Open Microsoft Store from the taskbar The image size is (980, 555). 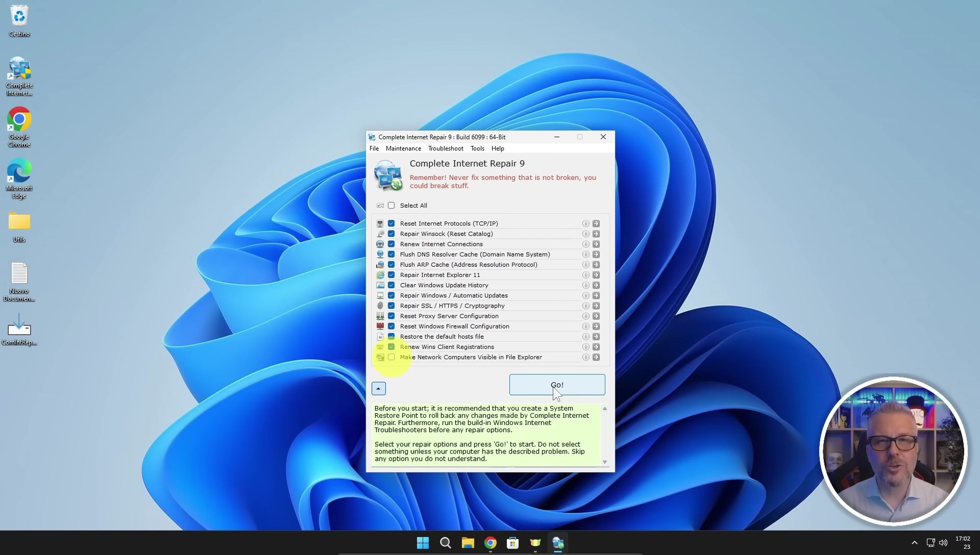point(513,543)
